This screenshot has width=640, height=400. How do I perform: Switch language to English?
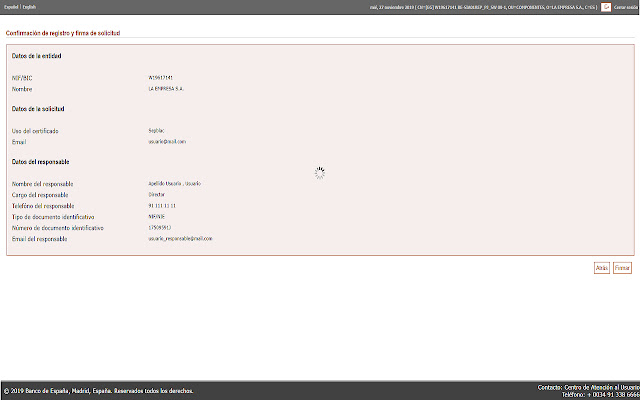(29, 7)
